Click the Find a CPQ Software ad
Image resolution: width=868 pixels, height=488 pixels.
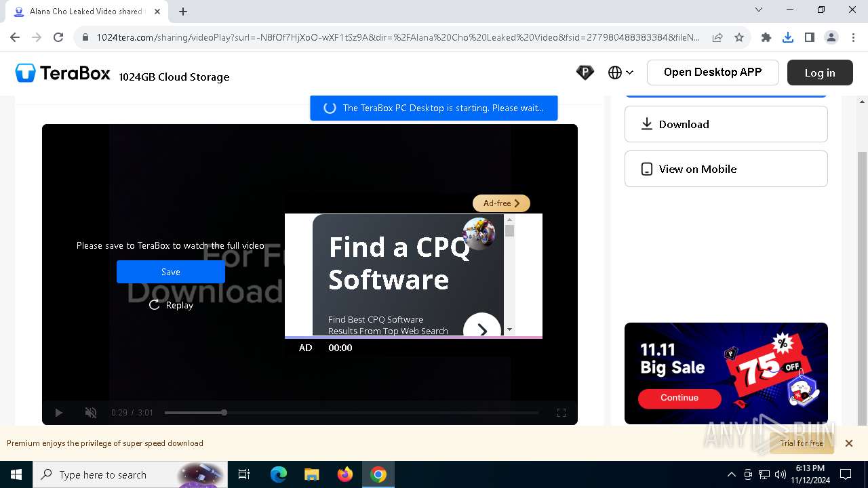point(408,274)
